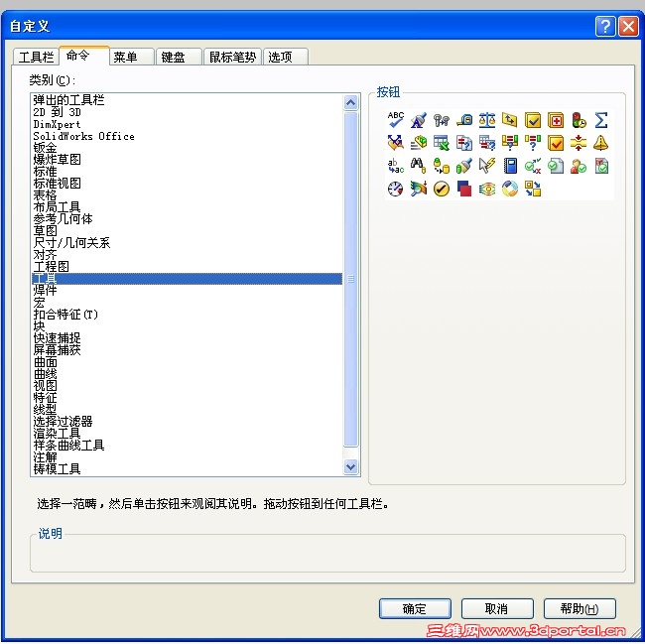Click the red-check yellow box icon

556,143
